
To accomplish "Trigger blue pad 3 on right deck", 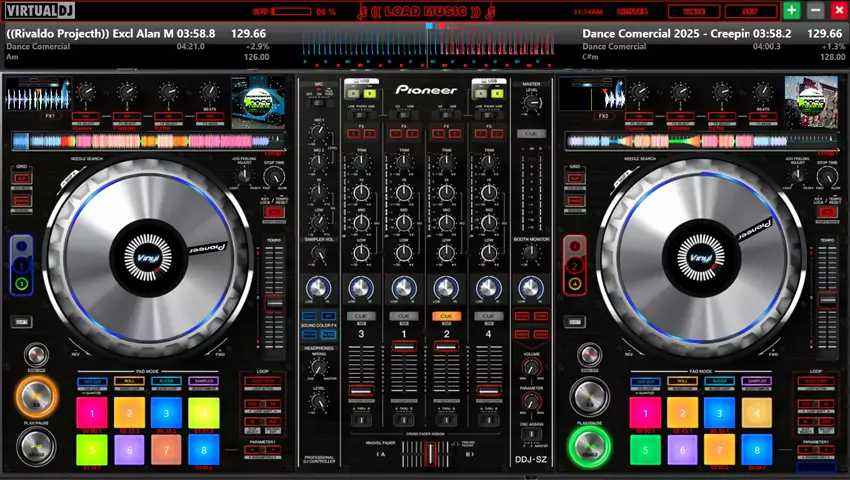I will pos(719,412).
